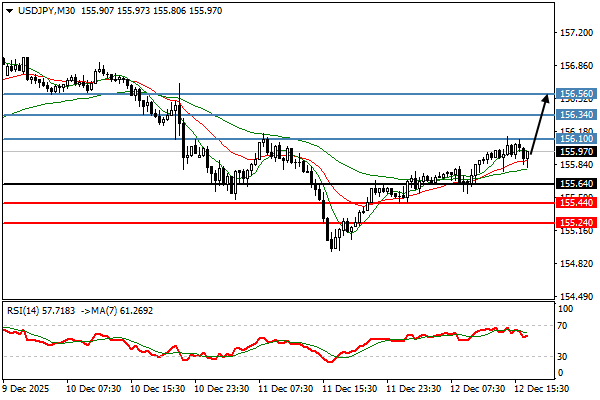Click the 12 Dec 15:30 time marker

540,387
